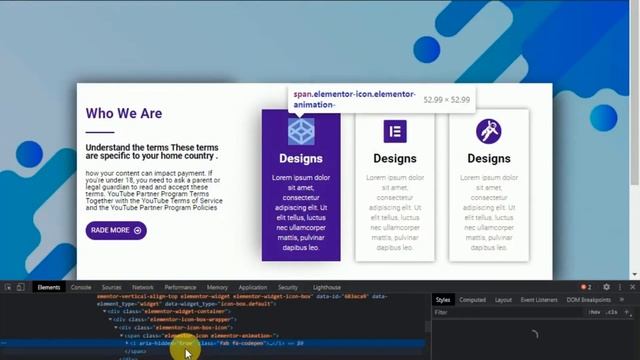
Task: Toggle the device toolbar icon in DevTools
Action: coord(20,287)
